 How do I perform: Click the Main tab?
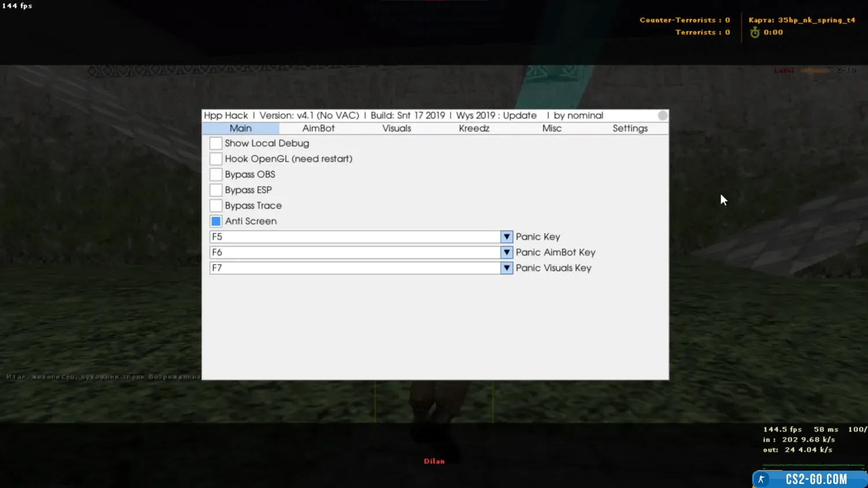pyautogui.click(x=241, y=128)
